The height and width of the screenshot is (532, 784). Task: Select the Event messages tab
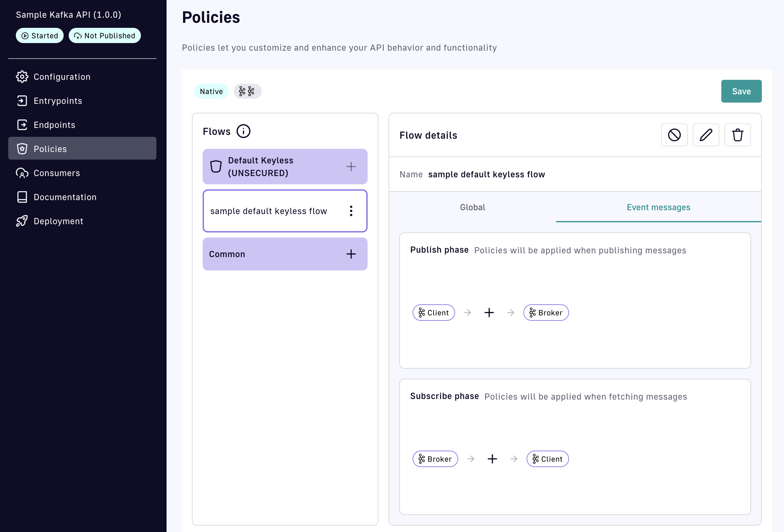(x=658, y=207)
